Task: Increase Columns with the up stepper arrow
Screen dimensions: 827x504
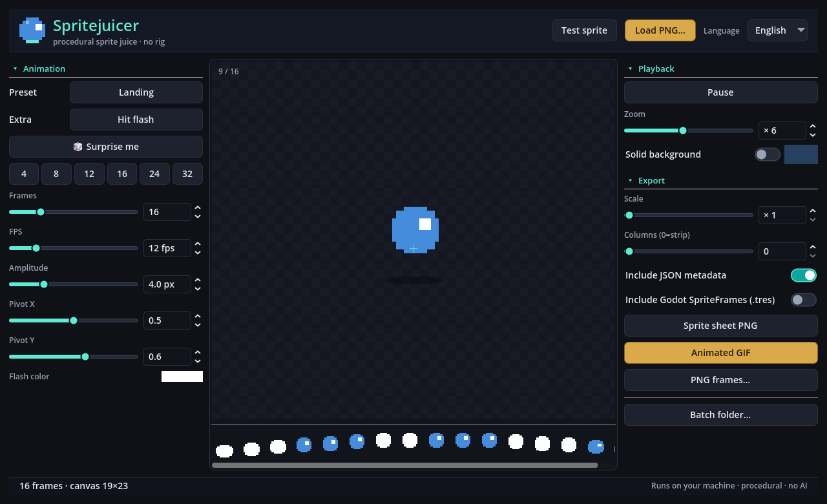Action: point(813,247)
